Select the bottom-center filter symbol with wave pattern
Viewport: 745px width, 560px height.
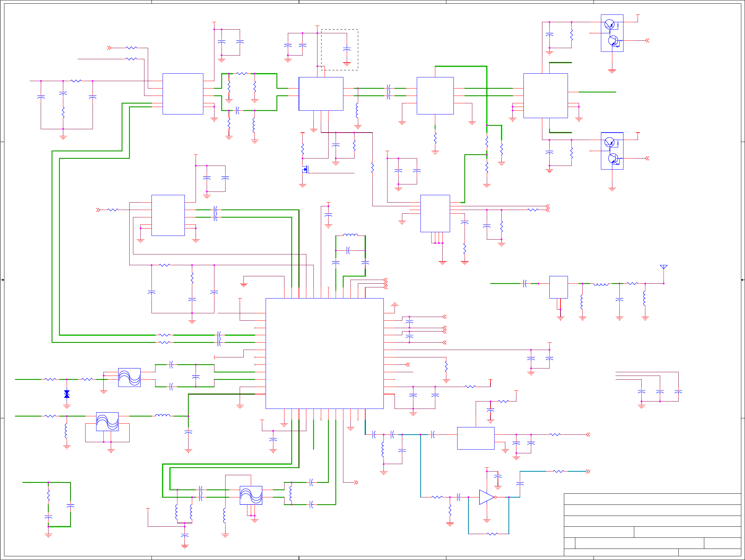click(250, 495)
